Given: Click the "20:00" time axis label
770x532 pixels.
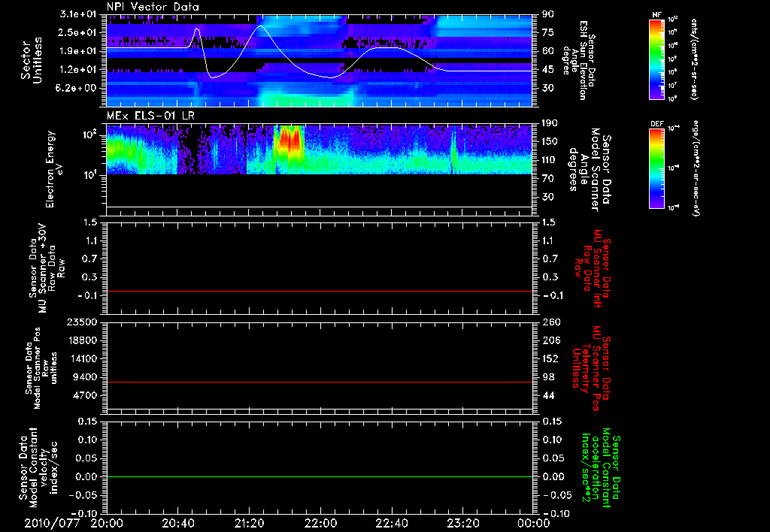Looking at the screenshot, I should [107, 523].
